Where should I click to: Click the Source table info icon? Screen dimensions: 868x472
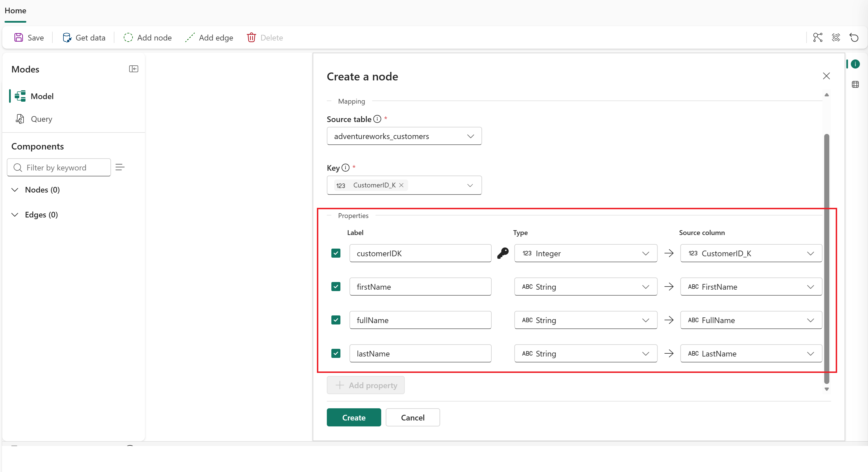coord(378,119)
